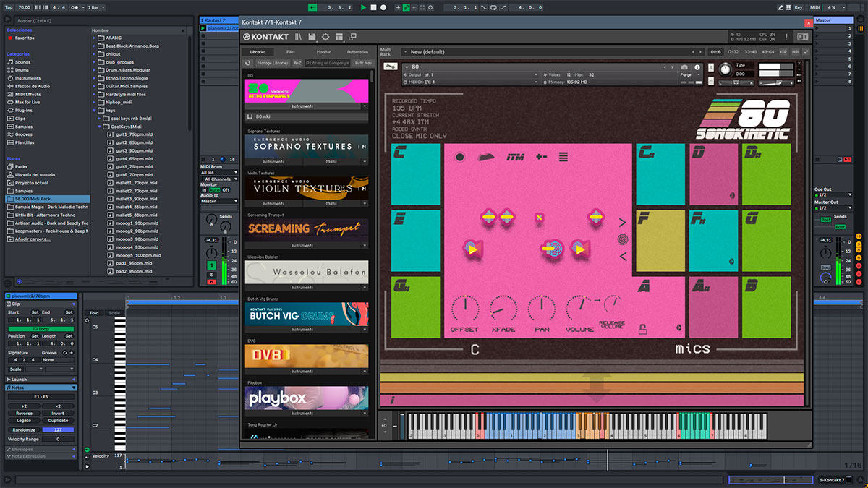Screen dimensions: 868x488
Task: Select file pad1_95bpm.mid
Action: pyautogui.click(x=130, y=263)
